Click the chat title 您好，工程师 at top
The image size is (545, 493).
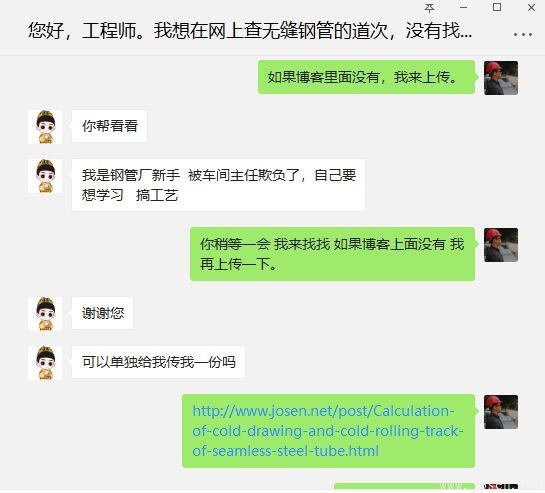click(250, 31)
